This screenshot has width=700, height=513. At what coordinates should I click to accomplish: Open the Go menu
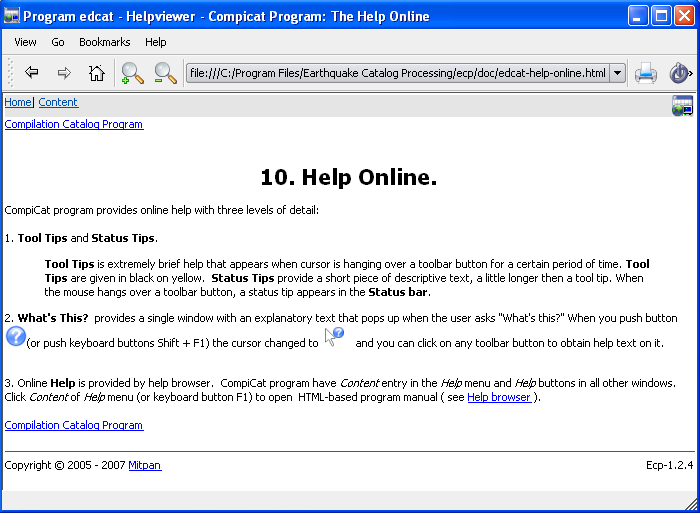coord(58,42)
